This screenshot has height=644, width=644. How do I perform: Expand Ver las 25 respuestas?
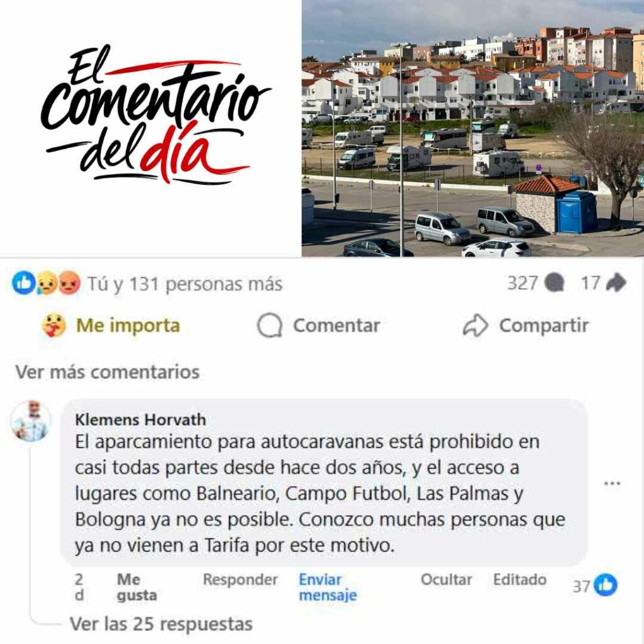pos(161,624)
